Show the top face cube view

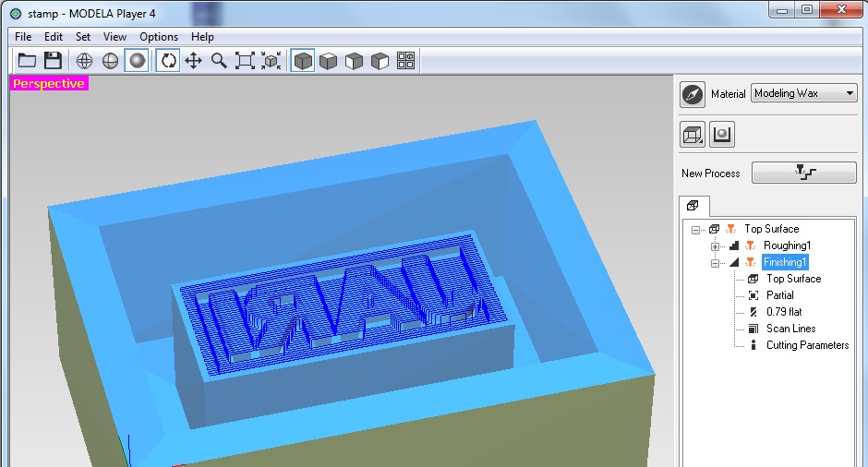click(x=328, y=60)
